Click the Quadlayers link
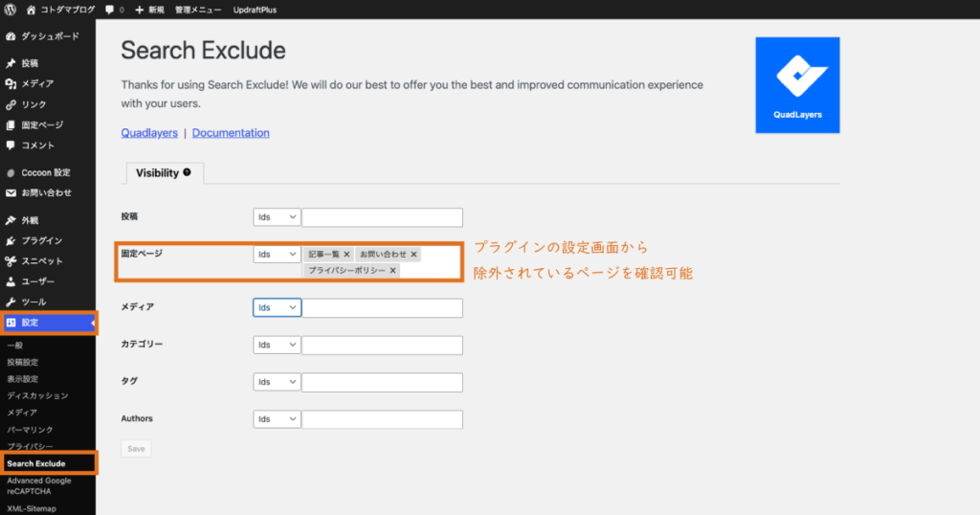Viewport: 980px width, 515px height. coord(149,132)
